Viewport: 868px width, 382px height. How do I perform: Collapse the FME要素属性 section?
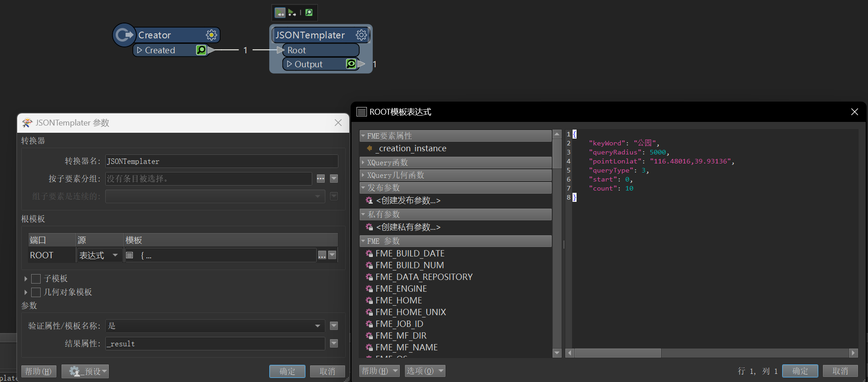pos(363,136)
